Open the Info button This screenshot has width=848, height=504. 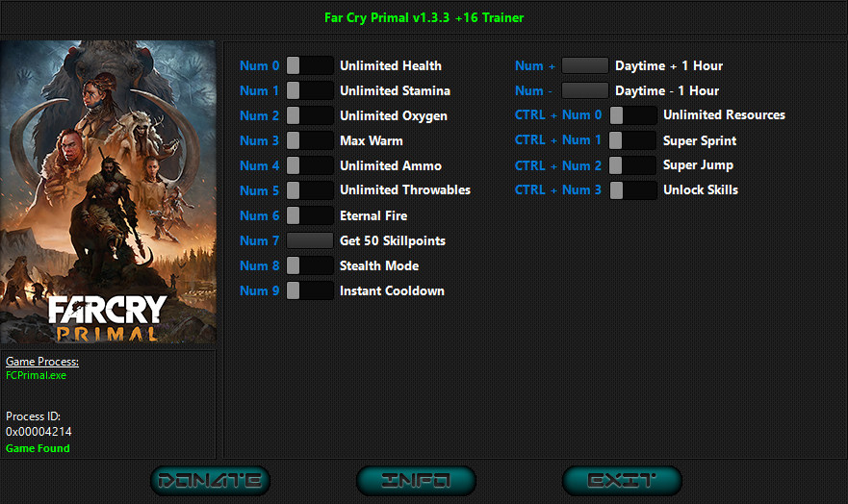pyautogui.click(x=416, y=480)
